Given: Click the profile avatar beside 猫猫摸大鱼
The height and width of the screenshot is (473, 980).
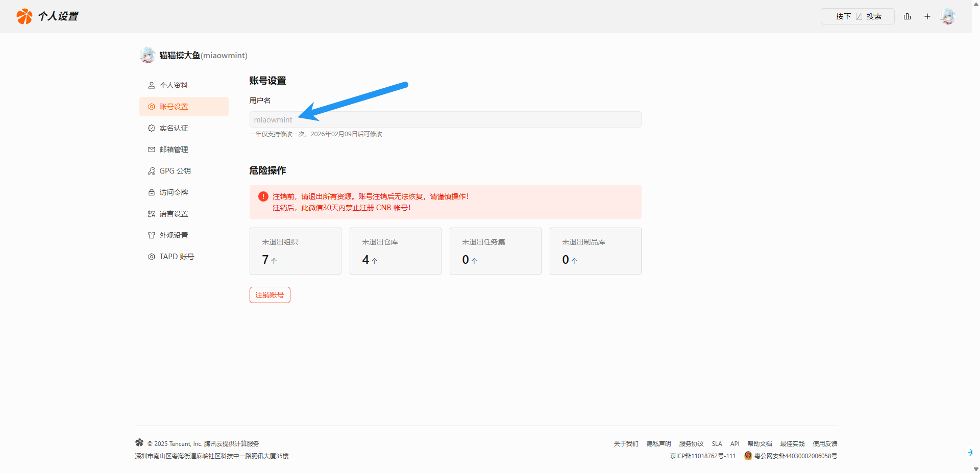Looking at the screenshot, I should (148, 55).
